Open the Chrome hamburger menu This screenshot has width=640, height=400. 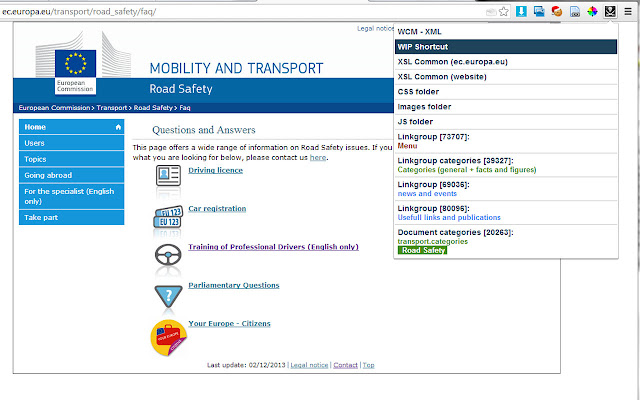coord(628,11)
